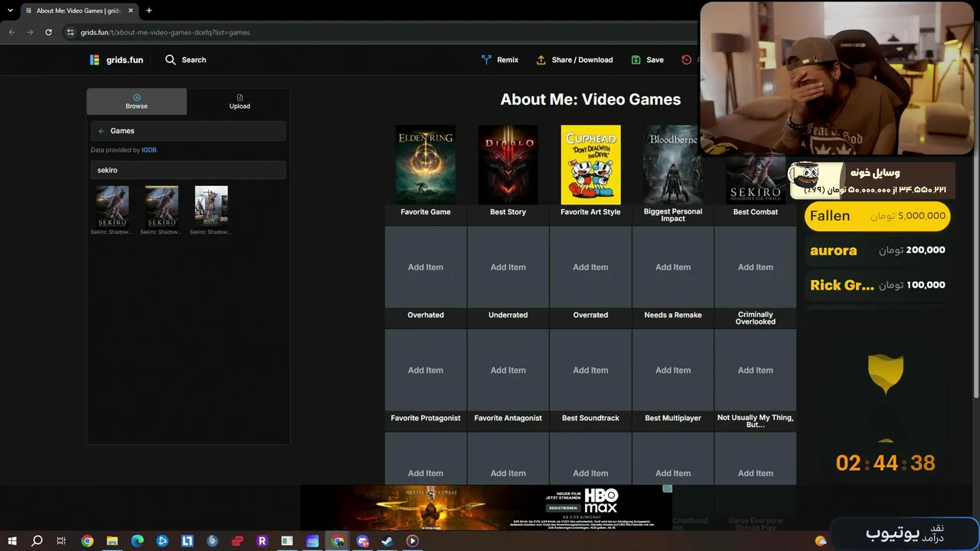Image resolution: width=980 pixels, height=551 pixels.
Task: Click the Cuphead cover in Favorite Art Style
Action: tap(591, 165)
